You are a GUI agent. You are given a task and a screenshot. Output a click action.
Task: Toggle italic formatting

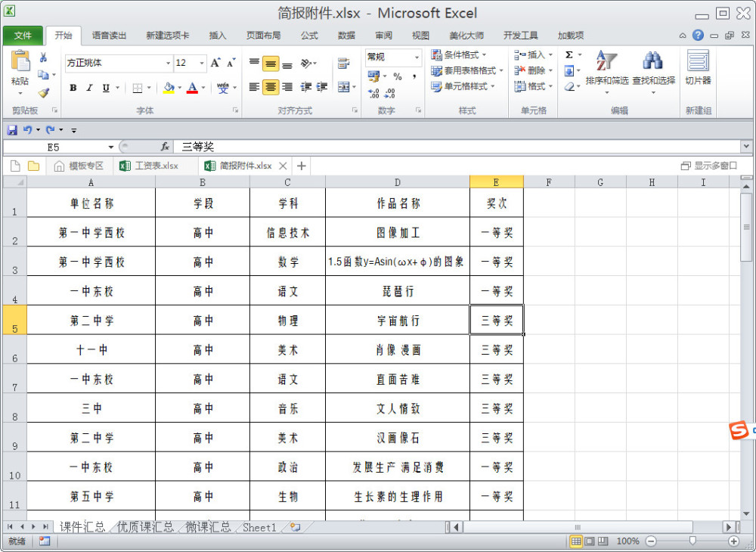click(89, 88)
